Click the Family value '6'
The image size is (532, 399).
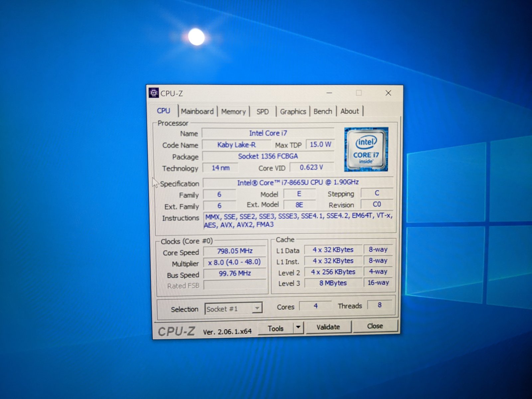(219, 194)
